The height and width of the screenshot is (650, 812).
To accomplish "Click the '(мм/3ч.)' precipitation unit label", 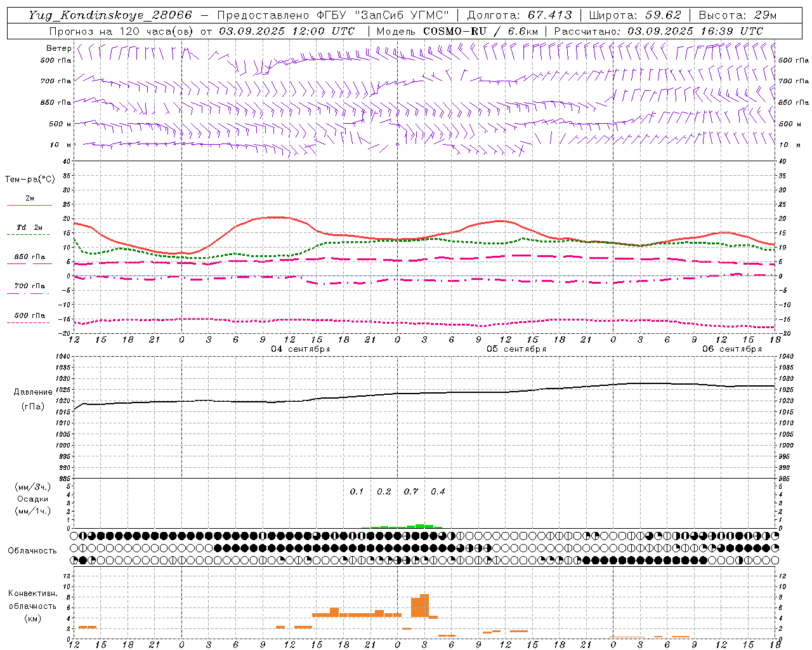I will tap(33, 487).
